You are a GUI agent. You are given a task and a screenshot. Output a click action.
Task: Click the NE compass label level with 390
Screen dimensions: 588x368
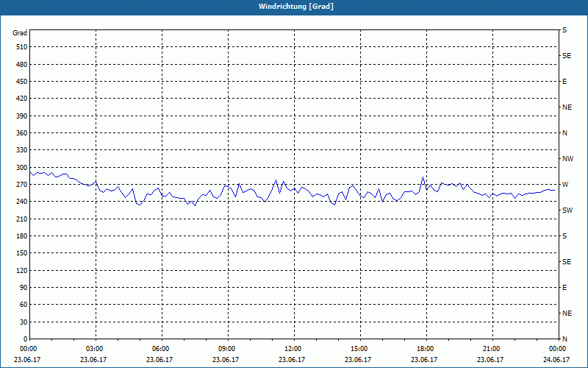tap(567, 107)
